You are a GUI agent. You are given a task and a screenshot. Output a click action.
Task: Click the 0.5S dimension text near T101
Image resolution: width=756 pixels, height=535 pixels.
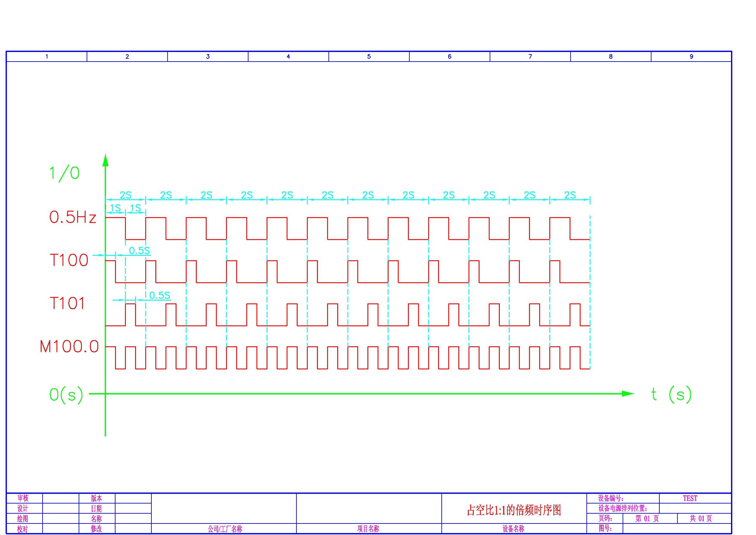coord(160,295)
